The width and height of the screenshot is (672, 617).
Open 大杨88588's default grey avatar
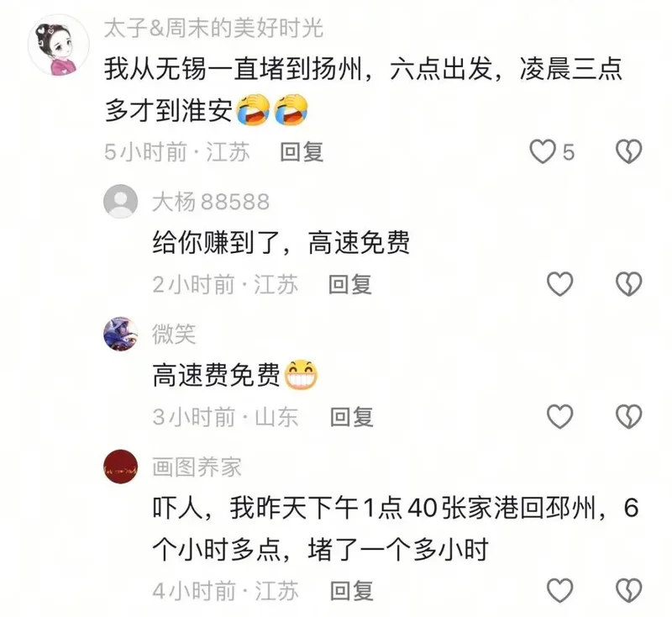pos(120,202)
